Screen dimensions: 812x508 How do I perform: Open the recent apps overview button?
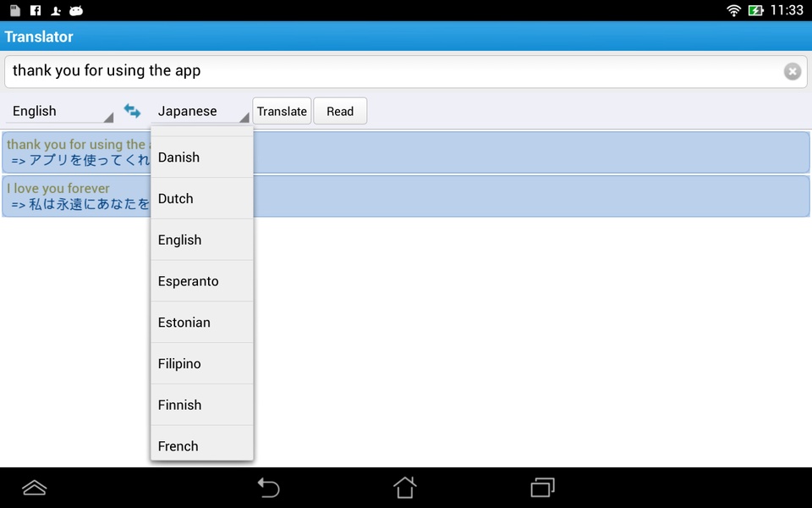point(542,488)
